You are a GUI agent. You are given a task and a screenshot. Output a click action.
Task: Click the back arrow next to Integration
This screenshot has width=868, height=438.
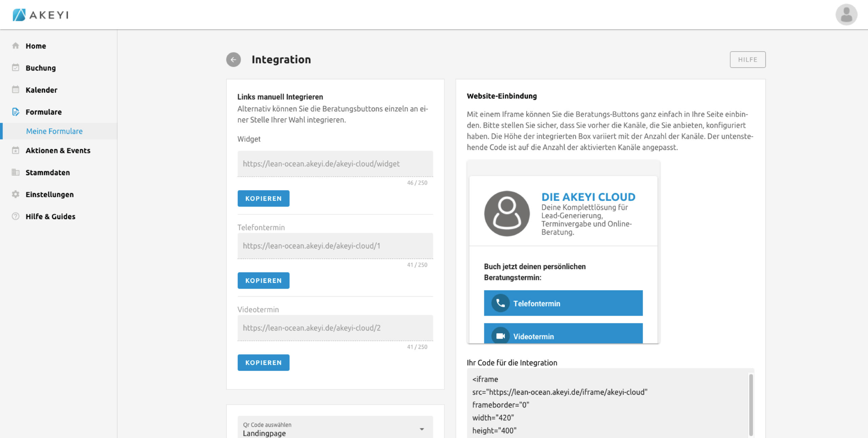[233, 60]
